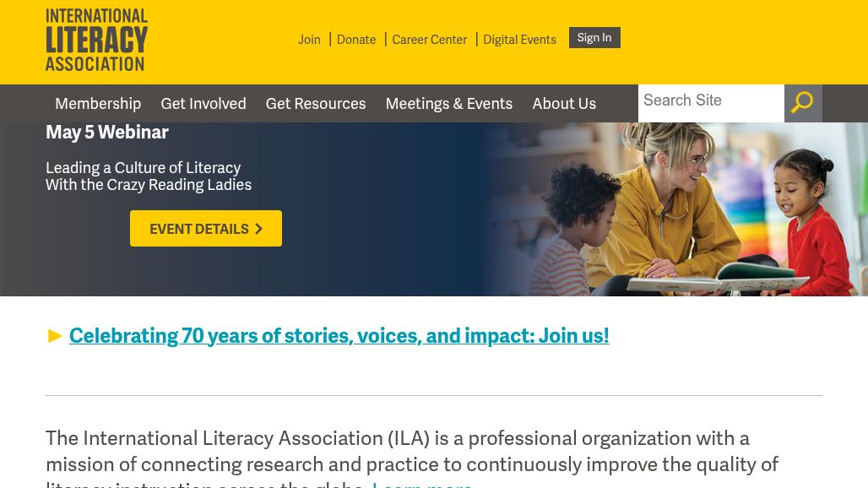Click the yellow triangle beside the Celebrating headline
The image size is (868, 488).
click(56, 336)
